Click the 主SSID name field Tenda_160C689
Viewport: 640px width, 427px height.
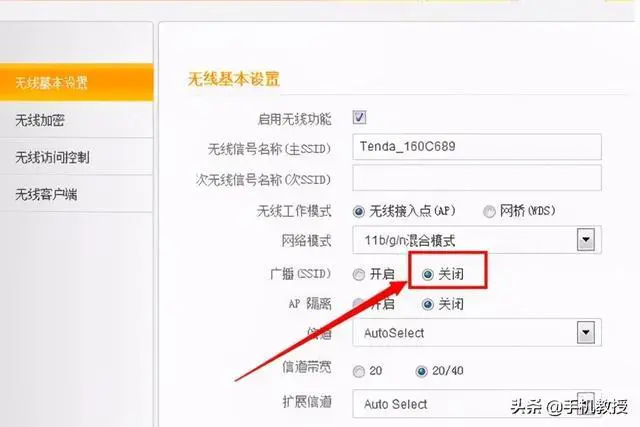click(x=477, y=147)
